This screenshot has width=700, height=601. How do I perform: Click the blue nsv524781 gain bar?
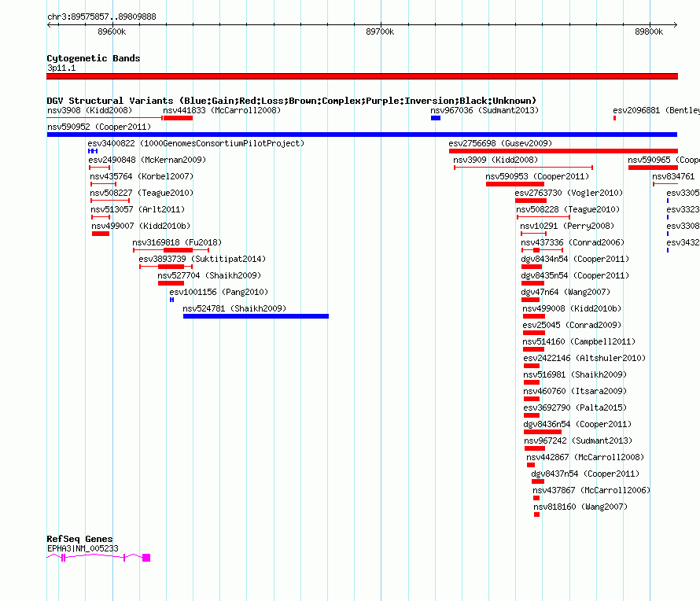click(256, 316)
